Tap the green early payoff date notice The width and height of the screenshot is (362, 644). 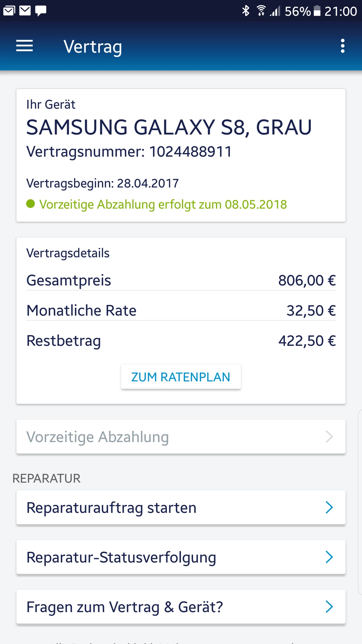163,204
